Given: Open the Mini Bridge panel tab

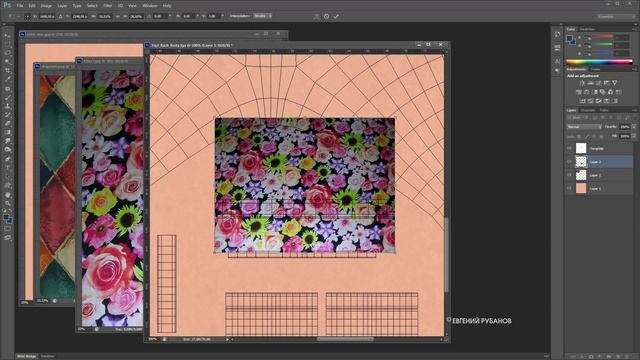Looking at the screenshot, I should pos(27,356).
